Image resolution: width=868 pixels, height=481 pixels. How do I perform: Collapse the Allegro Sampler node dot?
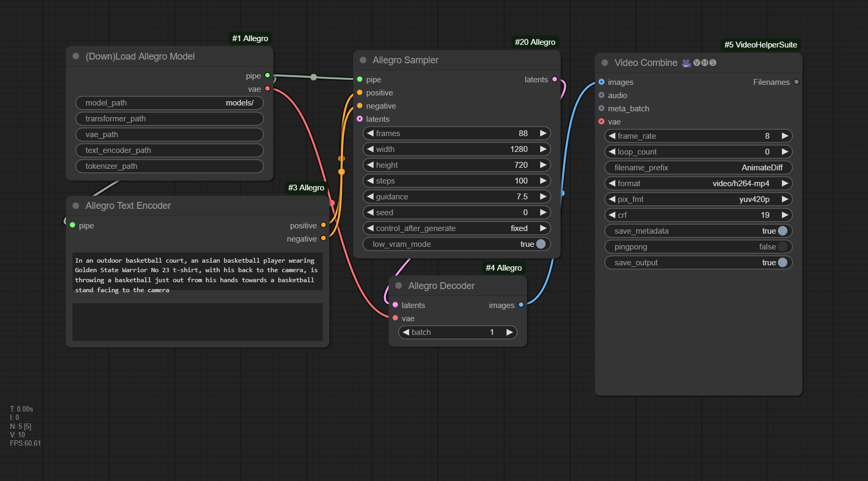(363, 60)
